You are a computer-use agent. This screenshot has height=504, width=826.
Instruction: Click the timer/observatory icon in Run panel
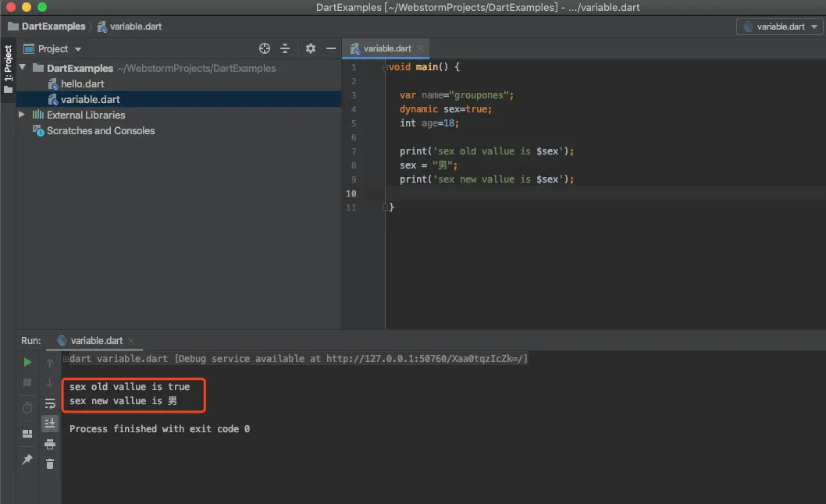click(27, 407)
